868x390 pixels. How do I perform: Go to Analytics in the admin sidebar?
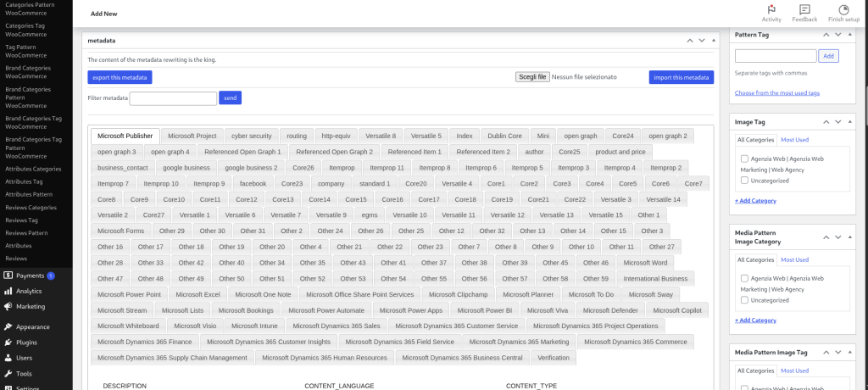coord(30,291)
